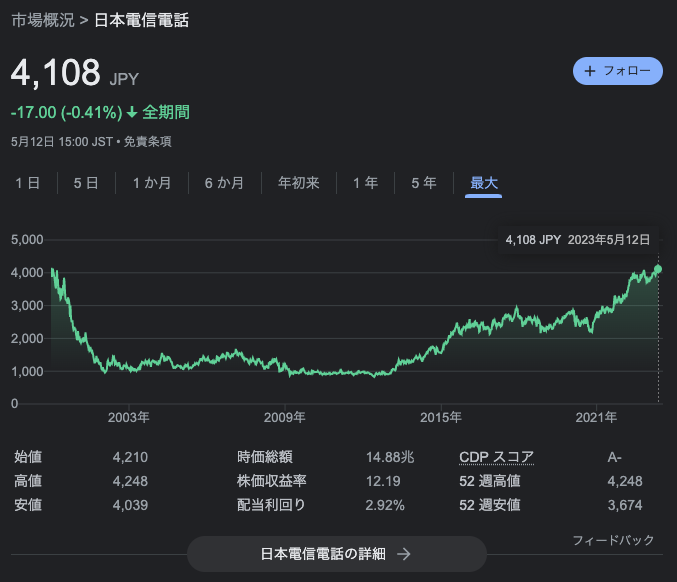Open the 市場概況 breadcrumb link
This screenshot has height=582, width=677.
[43, 20]
